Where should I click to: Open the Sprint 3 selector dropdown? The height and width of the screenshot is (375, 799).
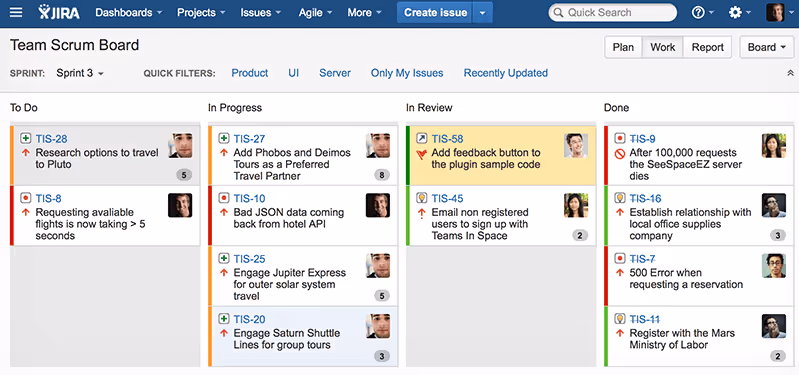80,73
